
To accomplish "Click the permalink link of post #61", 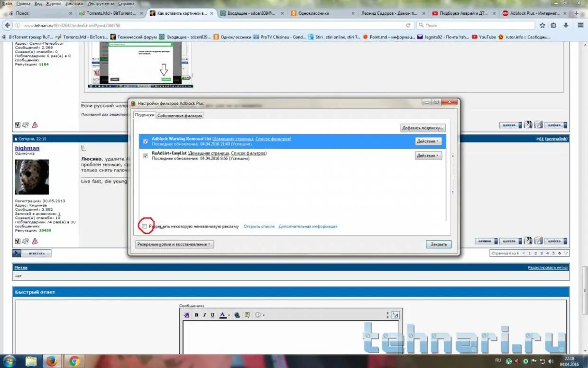I will tap(556, 139).
